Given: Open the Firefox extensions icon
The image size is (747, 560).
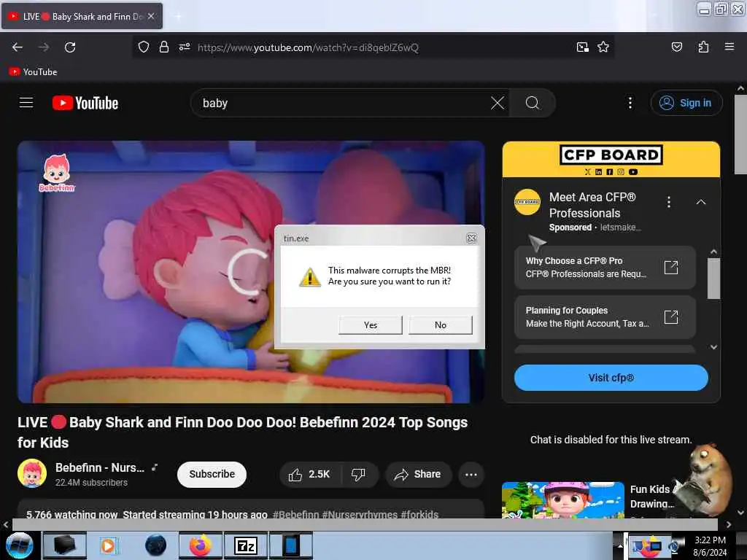Looking at the screenshot, I should (703, 47).
